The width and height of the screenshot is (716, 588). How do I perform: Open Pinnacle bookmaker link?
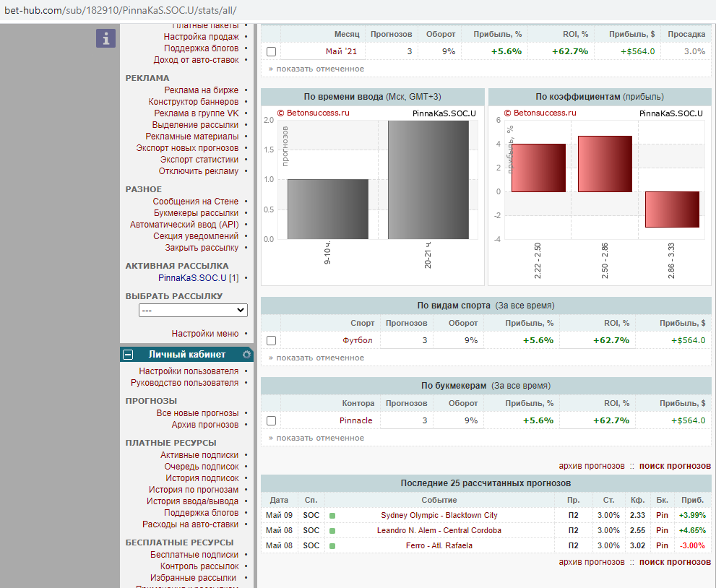tap(355, 420)
